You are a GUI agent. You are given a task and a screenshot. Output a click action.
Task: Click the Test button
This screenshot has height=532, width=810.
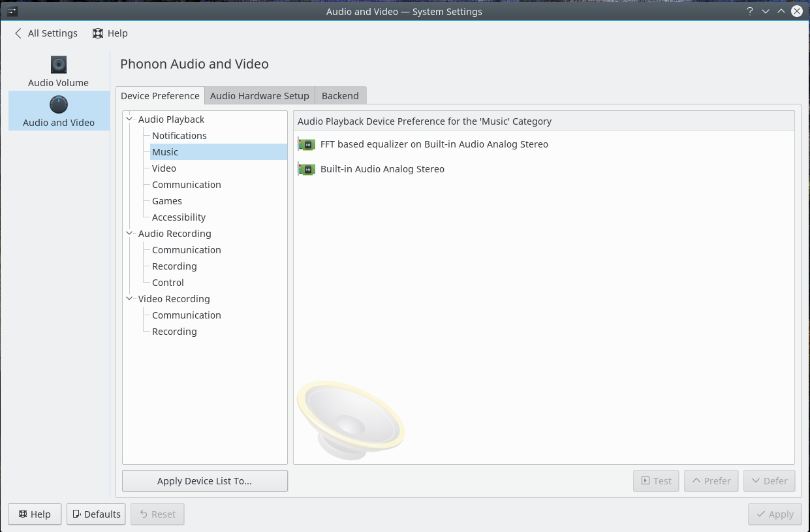click(x=656, y=481)
